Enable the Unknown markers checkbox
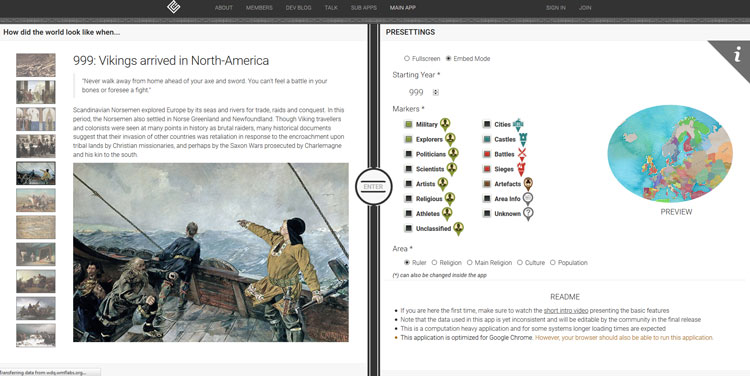The height and width of the screenshot is (376, 750). 487,213
